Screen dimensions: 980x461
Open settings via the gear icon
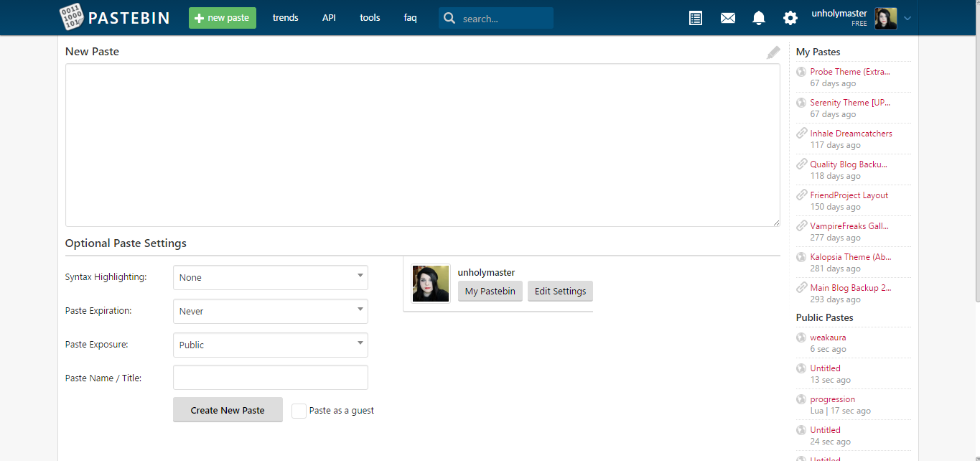[790, 18]
